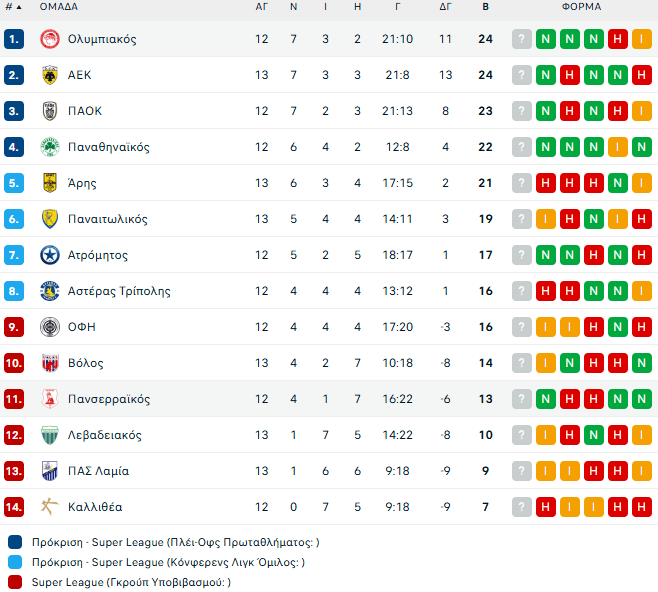Click the Άρης team emblem
The height and width of the screenshot is (592, 658).
point(49,183)
